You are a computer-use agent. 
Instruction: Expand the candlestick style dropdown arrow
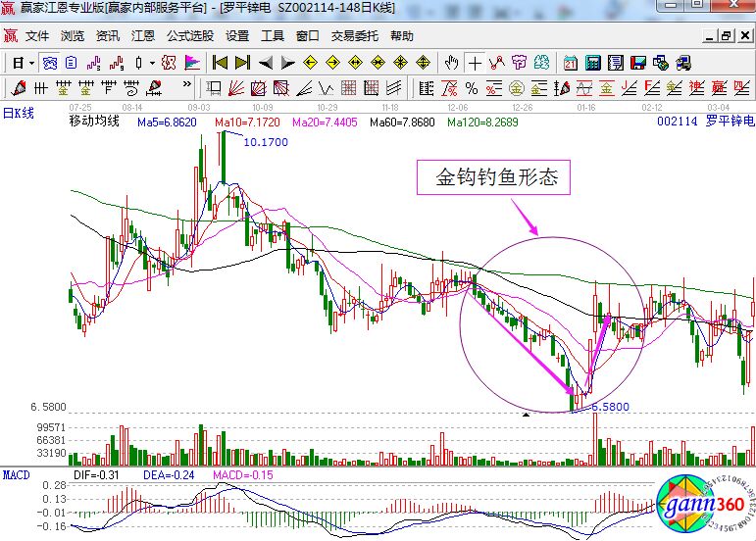tap(151, 63)
